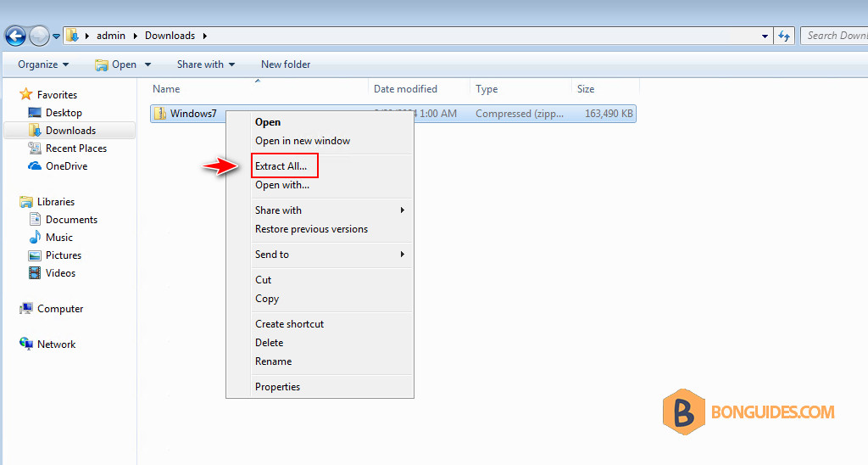Click the Open toolbar button
Image resolution: width=868 pixels, height=465 pixels.
click(116, 64)
